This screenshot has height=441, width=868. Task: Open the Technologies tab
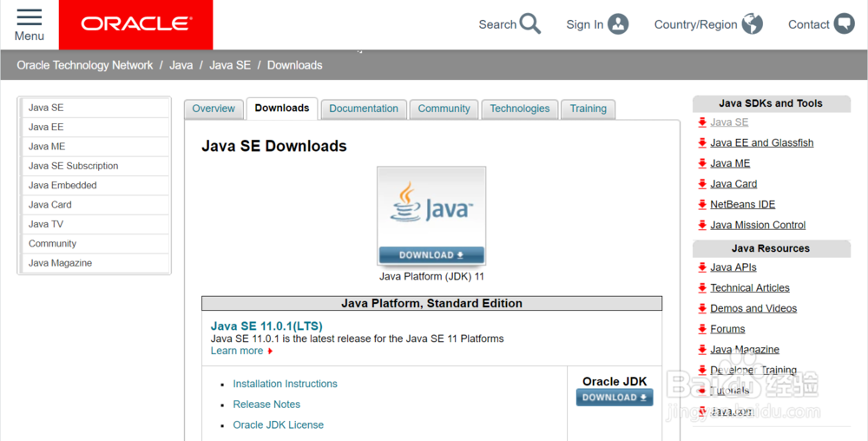[520, 109]
